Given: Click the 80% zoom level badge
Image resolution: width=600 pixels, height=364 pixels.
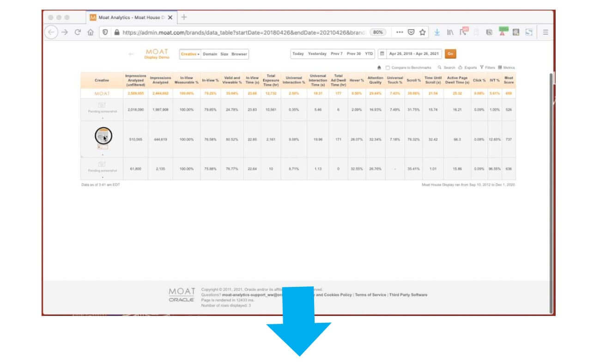Looking at the screenshot, I should tap(378, 32).
